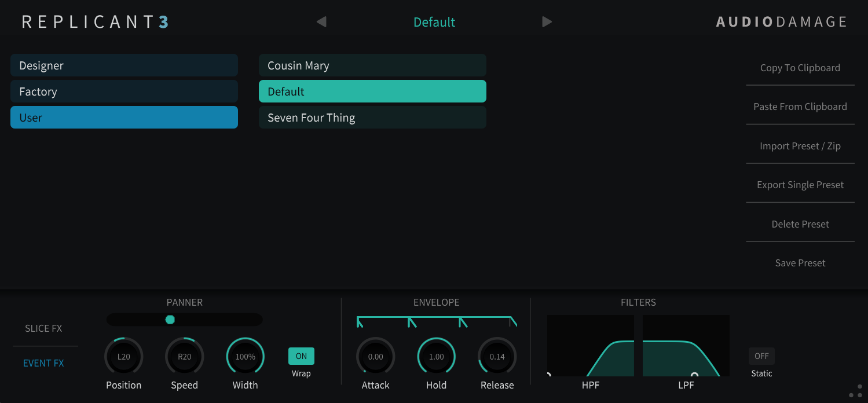Click the panner position slider handle
This screenshot has height=403, width=868.
pyautogui.click(x=170, y=320)
